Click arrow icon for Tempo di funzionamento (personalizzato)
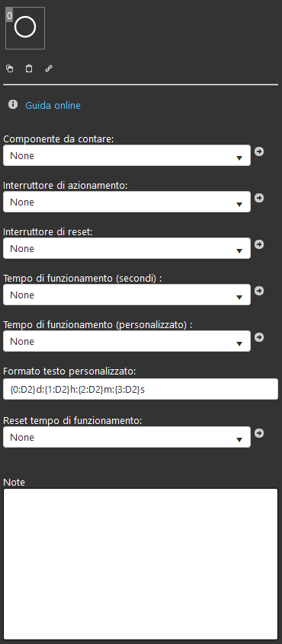The image size is (282, 644). click(x=259, y=337)
